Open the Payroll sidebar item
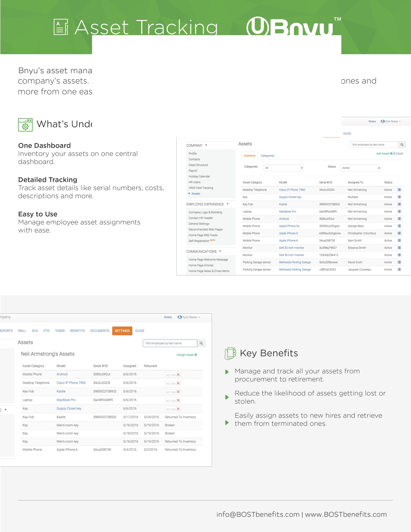The image size is (411, 532). (193, 171)
